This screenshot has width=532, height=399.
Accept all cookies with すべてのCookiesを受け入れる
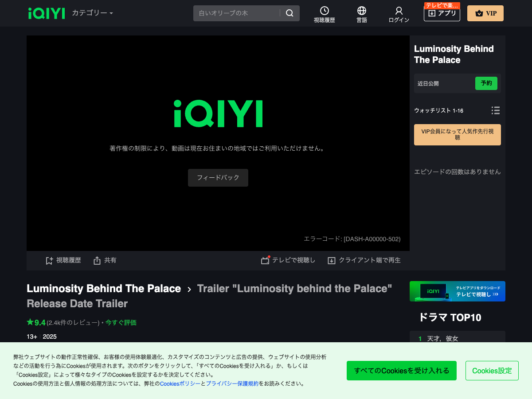point(402,371)
